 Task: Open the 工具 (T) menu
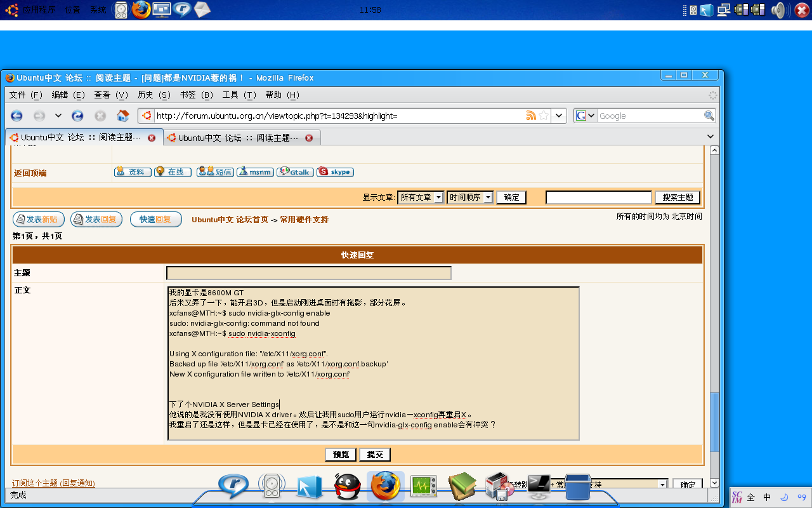[x=239, y=95]
